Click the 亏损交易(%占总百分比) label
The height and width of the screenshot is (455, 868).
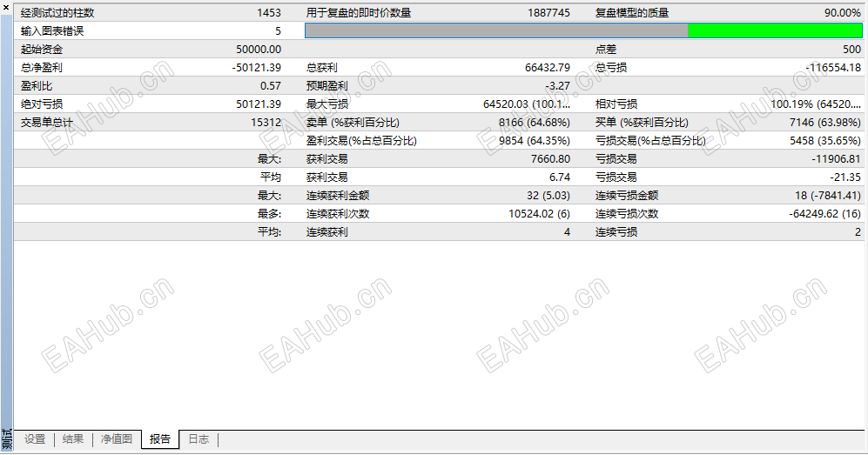(x=650, y=140)
